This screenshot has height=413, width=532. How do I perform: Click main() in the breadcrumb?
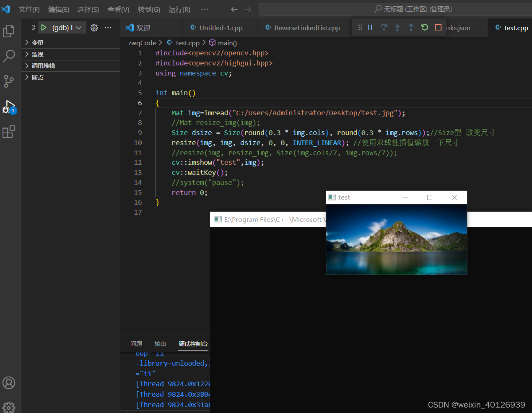[x=227, y=43]
